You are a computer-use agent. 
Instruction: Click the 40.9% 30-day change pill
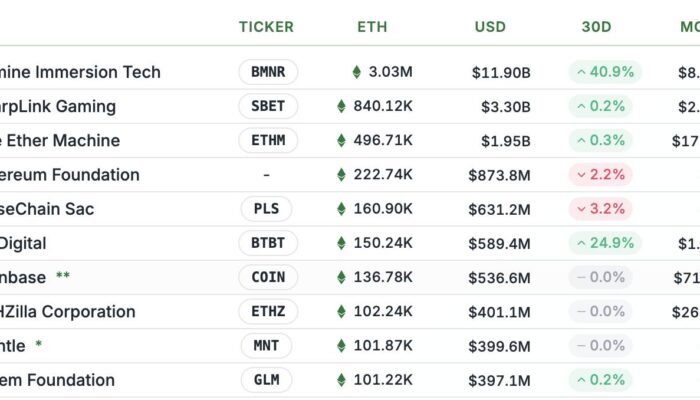point(605,72)
